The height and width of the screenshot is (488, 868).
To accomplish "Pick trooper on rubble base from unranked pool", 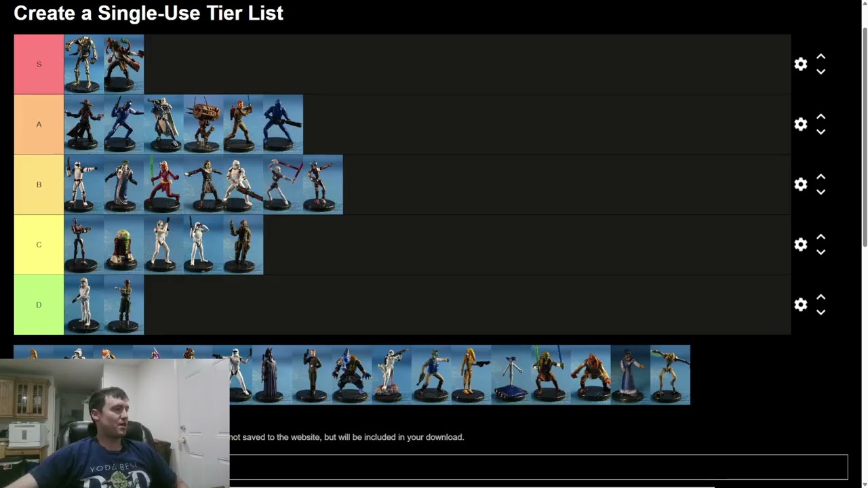I will click(391, 375).
